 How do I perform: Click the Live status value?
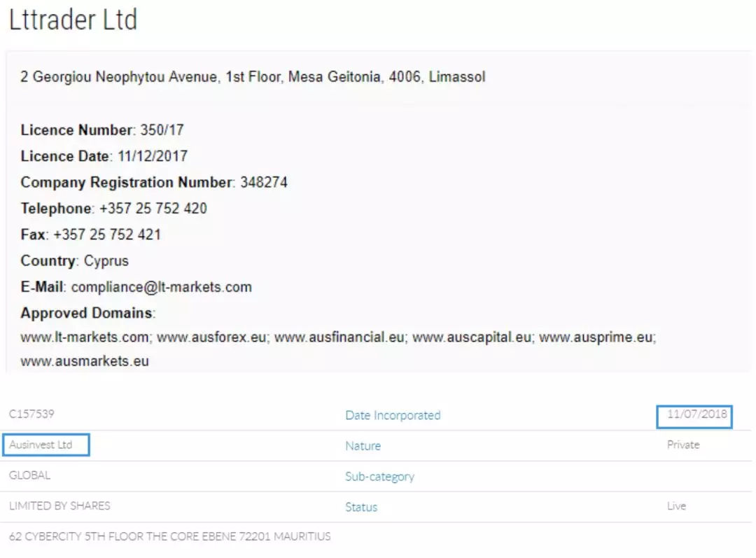(x=676, y=506)
